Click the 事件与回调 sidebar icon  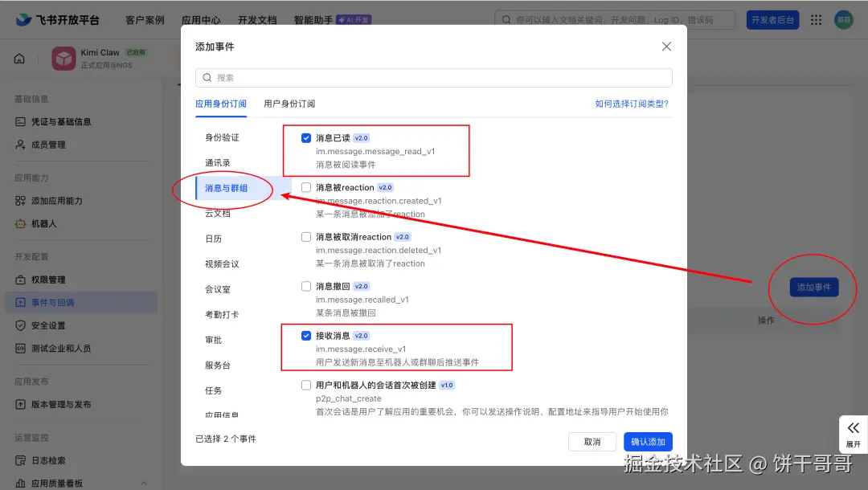coord(20,303)
